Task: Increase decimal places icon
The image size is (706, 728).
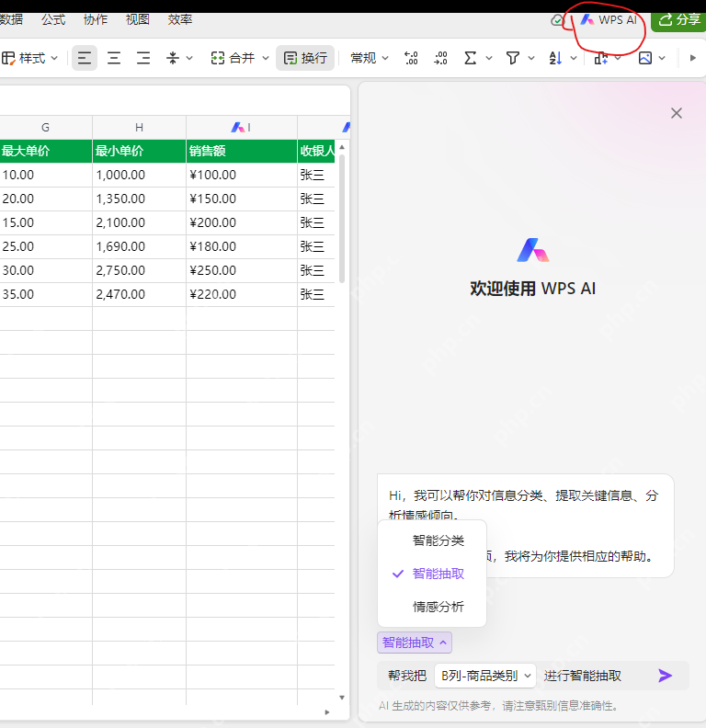Action: [411, 58]
